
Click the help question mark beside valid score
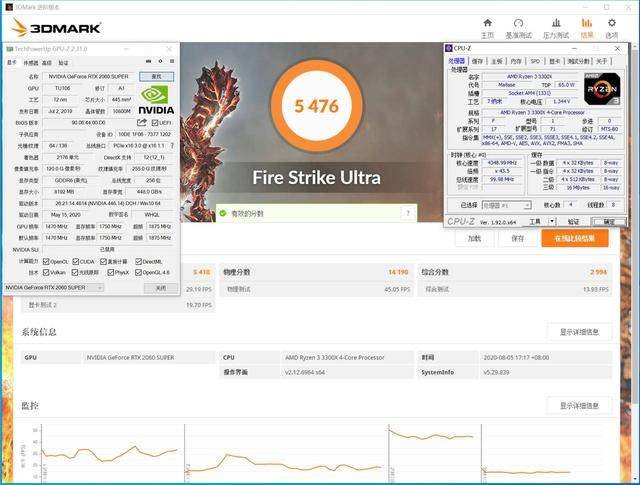[407, 213]
